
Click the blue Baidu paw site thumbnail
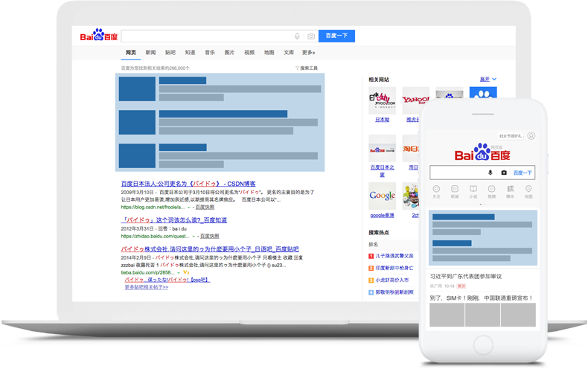coord(483,93)
